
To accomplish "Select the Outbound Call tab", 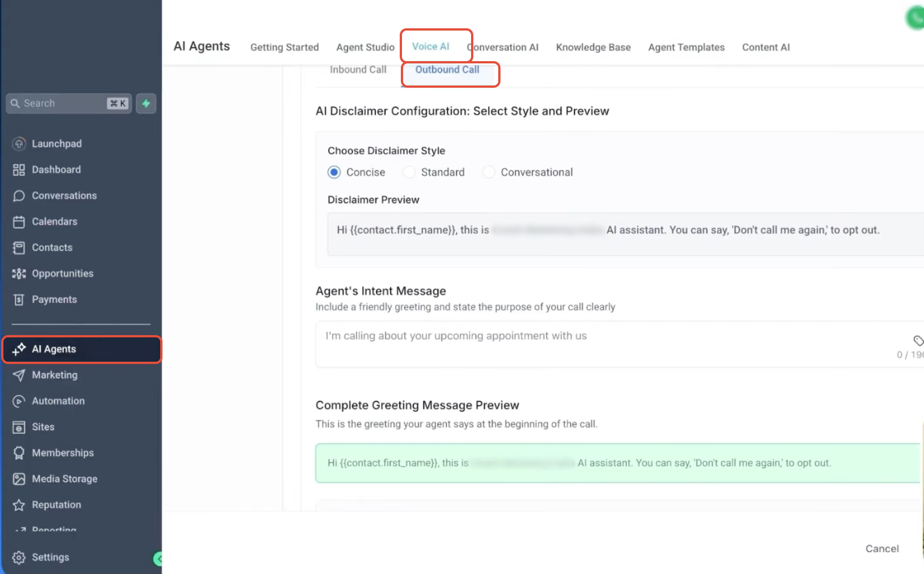I will pyautogui.click(x=447, y=70).
